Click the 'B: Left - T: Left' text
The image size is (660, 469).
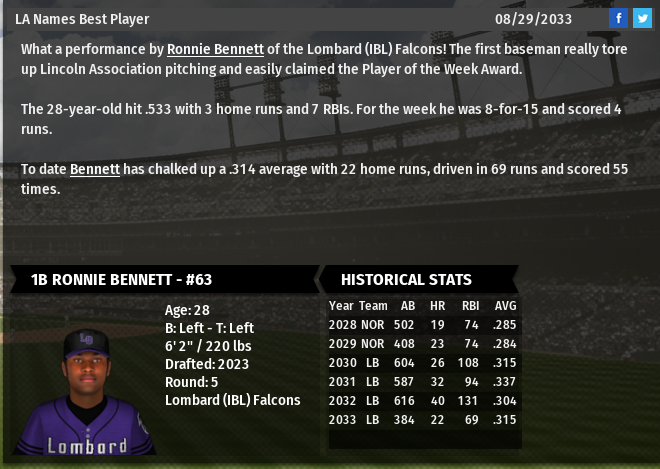[x=209, y=328]
